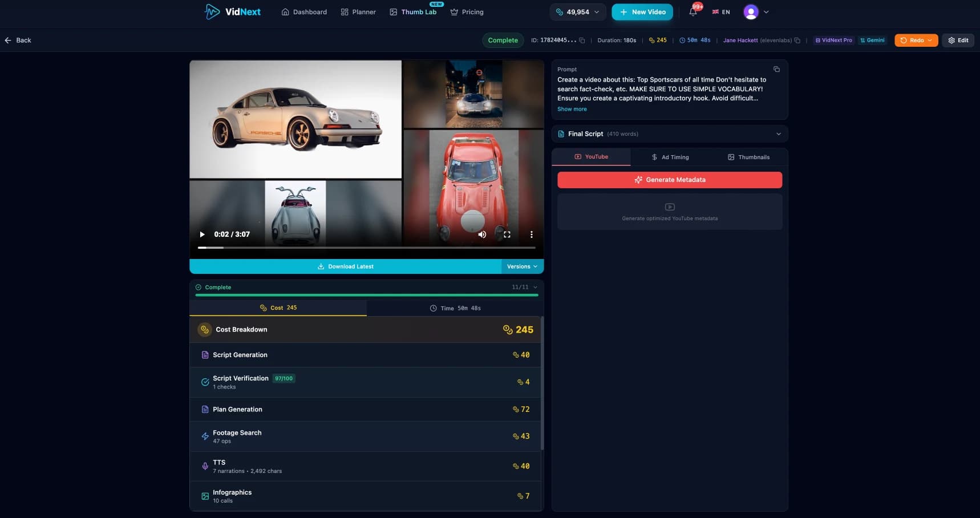Switch to the Cost 245 tab
The image size is (980, 518).
point(278,307)
